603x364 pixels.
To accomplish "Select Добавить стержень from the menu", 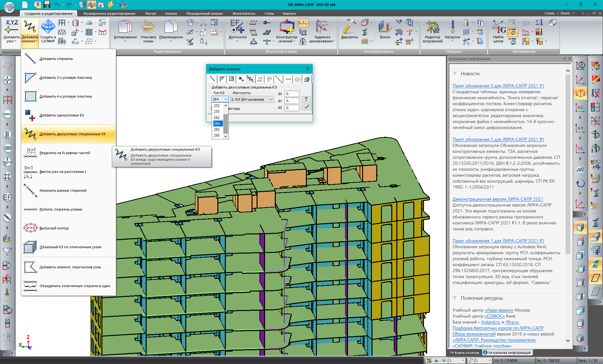I will point(56,59).
